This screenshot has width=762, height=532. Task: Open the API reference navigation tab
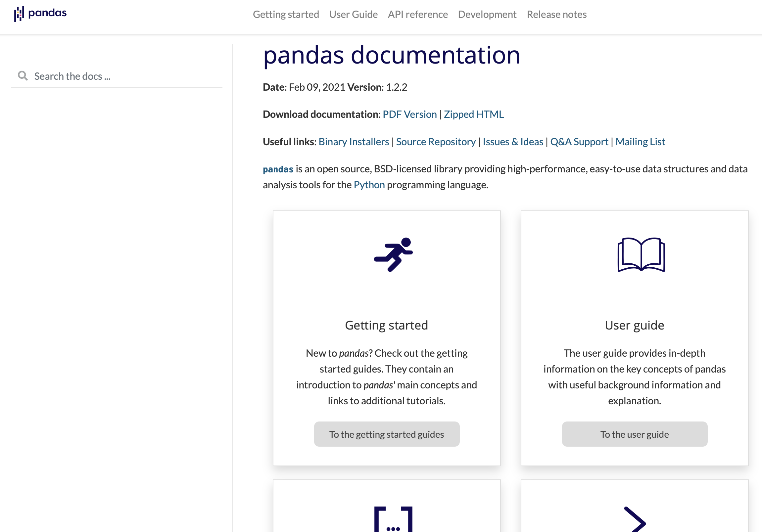click(417, 14)
